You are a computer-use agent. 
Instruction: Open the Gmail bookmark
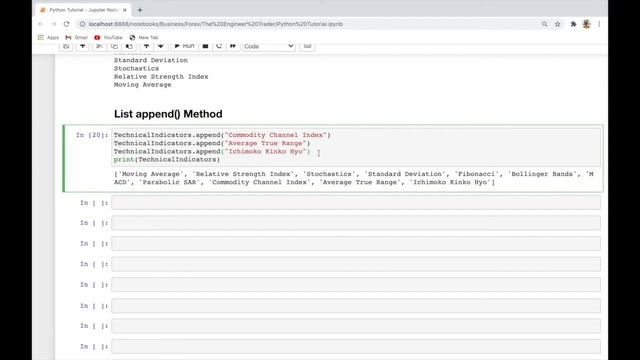tap(76, 37)
